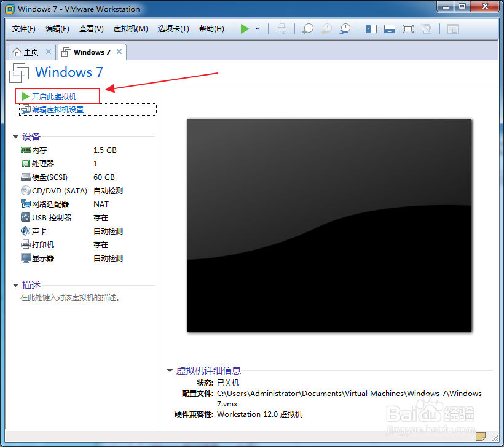This screenshot has width=504, height=447.
Task: Click the 内存 memory device icon
Action: coord(25,150)
